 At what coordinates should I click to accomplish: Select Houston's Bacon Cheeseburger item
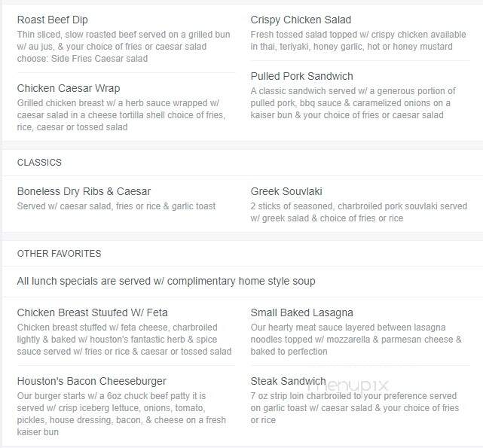pyautogui.click(x=91, y=381)
